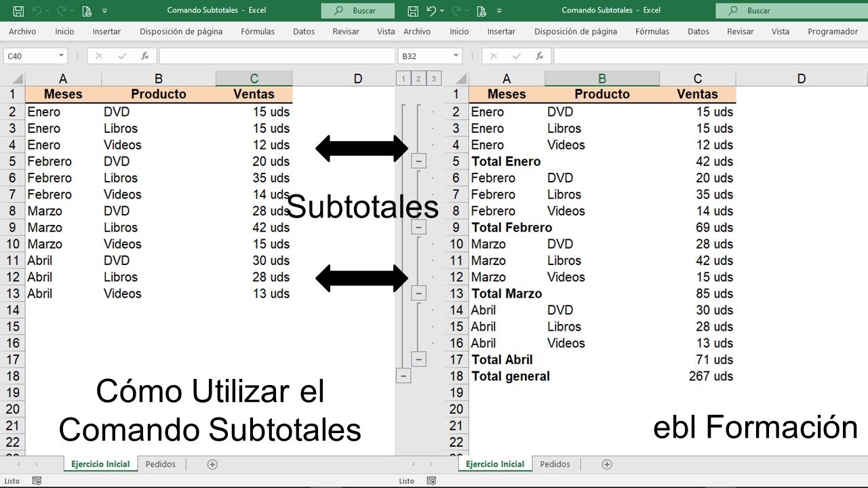The width and height of the screenshot is (868, 488).
Task: Collapse the Total general outline group
Action: click(x=403, y=375)
